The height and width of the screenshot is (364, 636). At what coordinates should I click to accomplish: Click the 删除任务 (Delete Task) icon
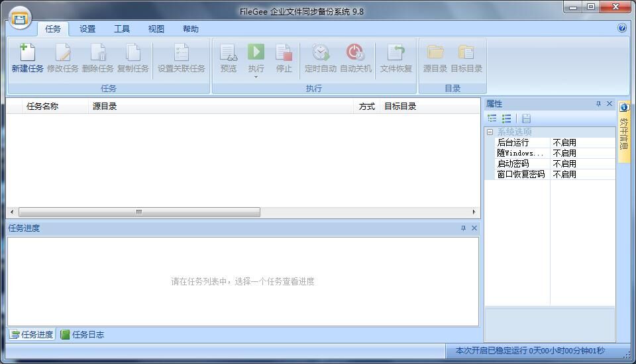coord(98,52)
